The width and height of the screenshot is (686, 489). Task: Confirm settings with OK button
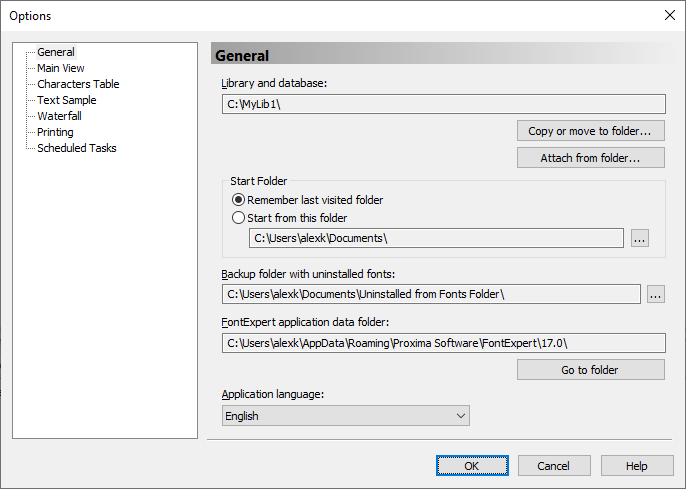tap(472, 466)
